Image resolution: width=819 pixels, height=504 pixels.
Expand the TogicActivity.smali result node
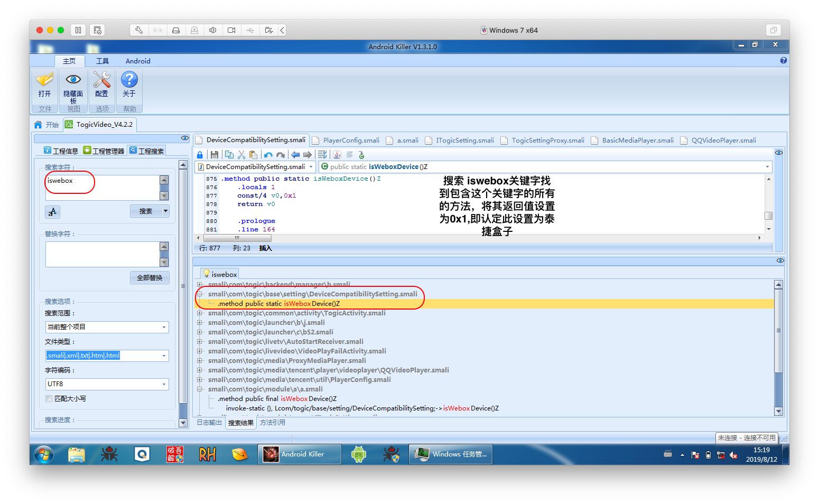[200, 313]
